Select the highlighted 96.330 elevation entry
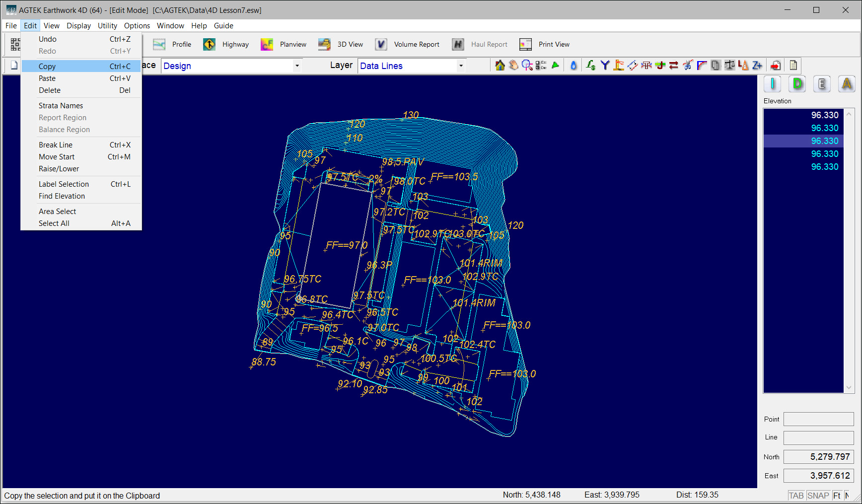Viewport: 862px width, 504px height. pos(803,141)
